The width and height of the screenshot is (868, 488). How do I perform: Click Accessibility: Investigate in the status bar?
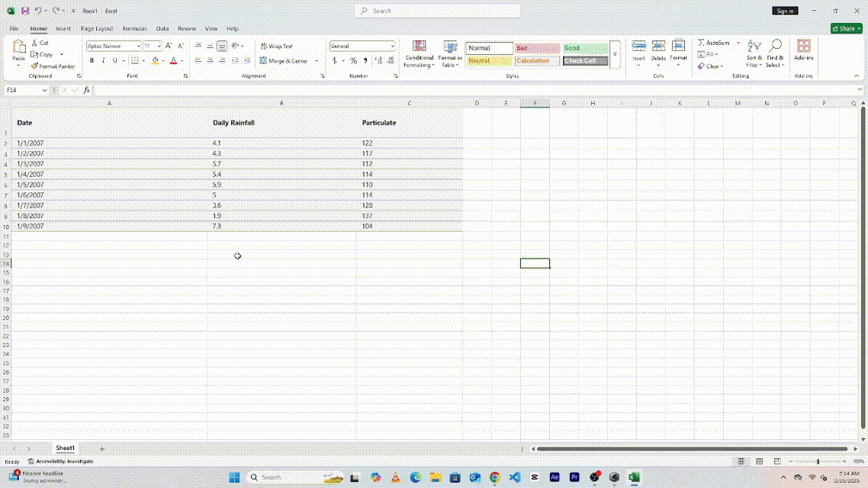pyautogui.click(x=60, y=461)
